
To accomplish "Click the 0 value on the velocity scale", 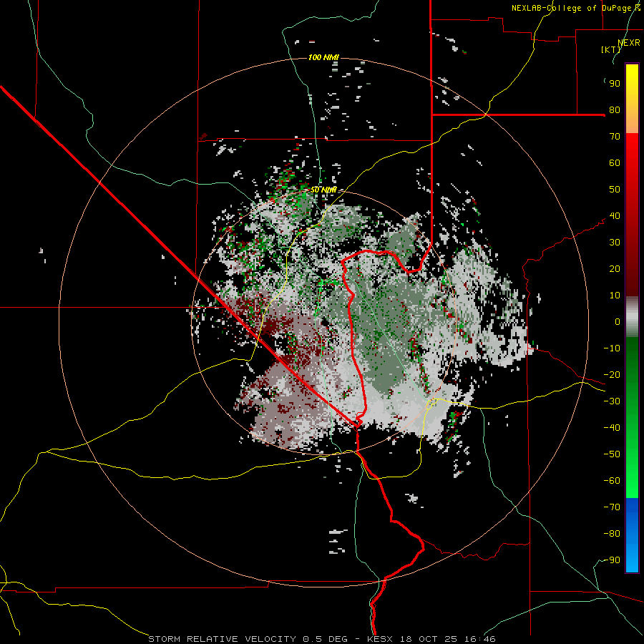I will pyautogui.click(x=618, y=322).
